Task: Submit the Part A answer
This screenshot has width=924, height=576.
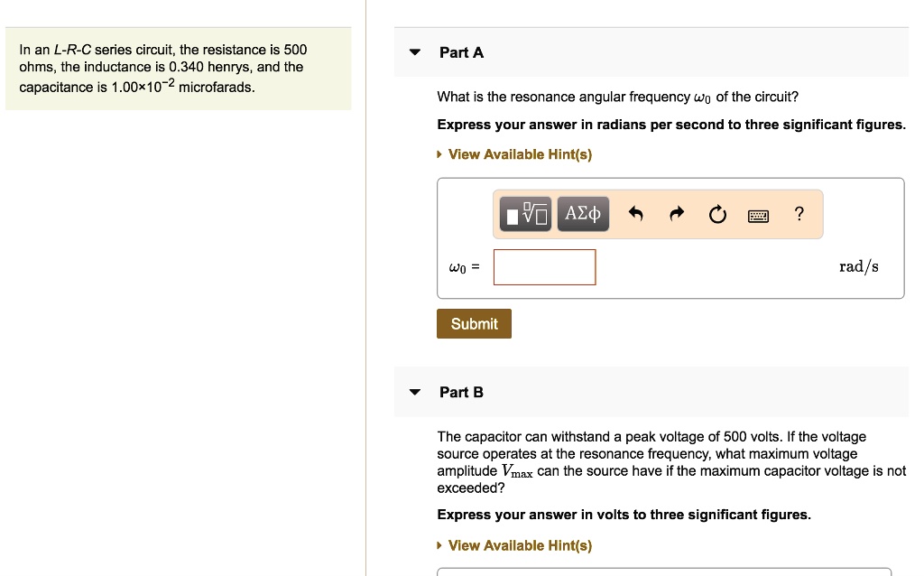Action: click(x=474, y=323)
